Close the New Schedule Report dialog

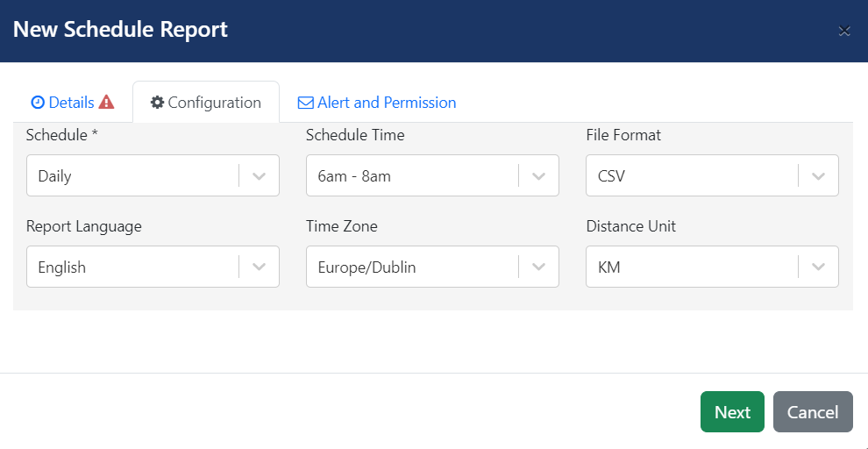[x=843, y=31]
